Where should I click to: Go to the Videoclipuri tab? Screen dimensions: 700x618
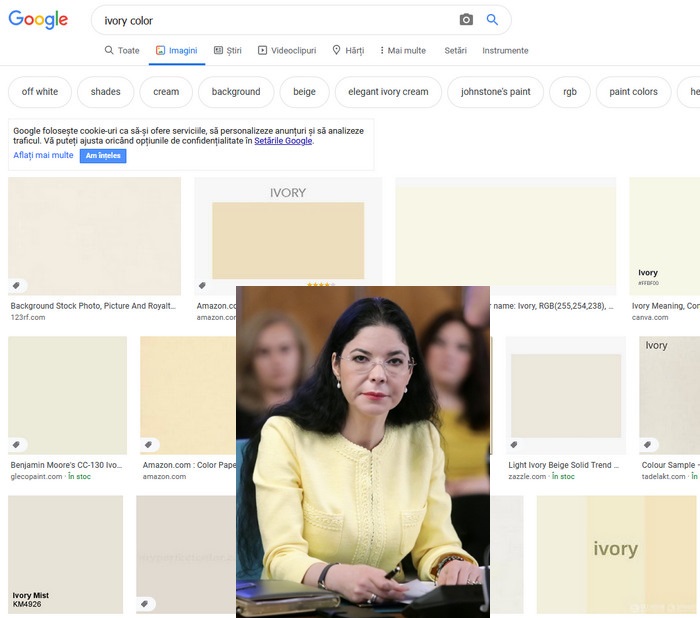click(x=287, y=50)
